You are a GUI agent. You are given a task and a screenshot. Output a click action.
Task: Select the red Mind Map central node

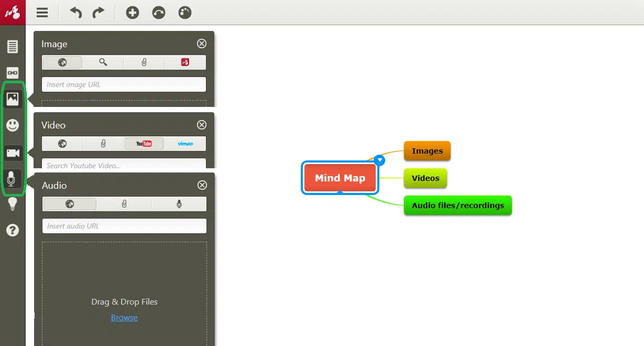click(340, 178)
